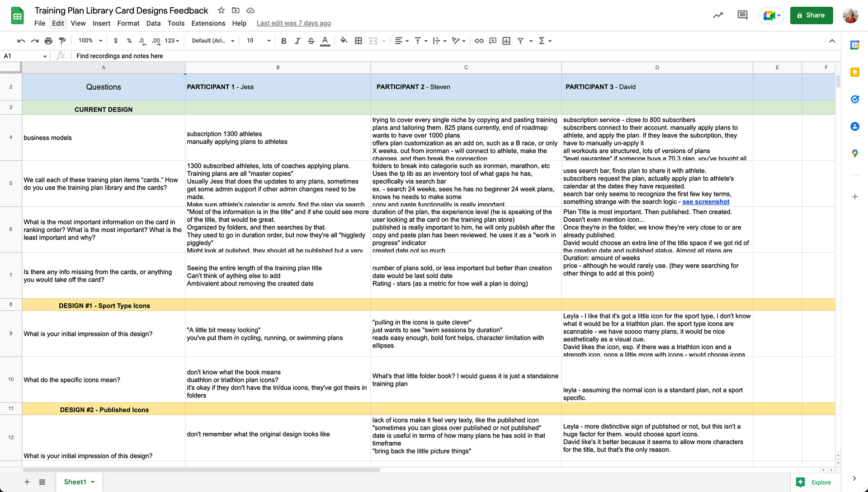Open filter views dropdown arrow
868x492 pixels.
tap(531, 41)
